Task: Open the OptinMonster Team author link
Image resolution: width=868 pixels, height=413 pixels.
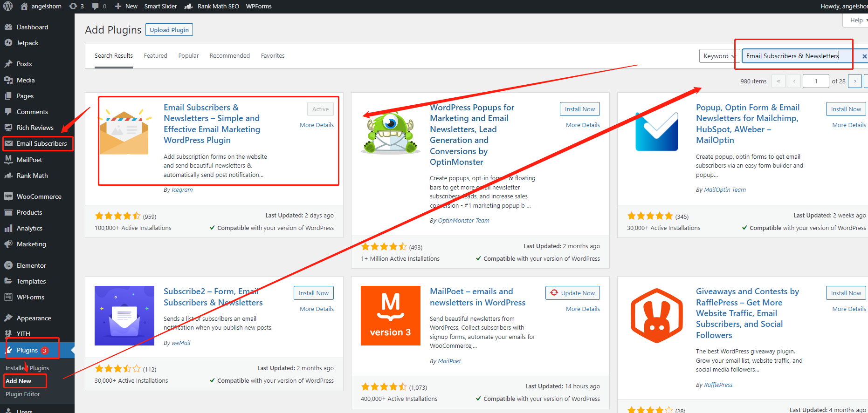Action: (x=464, y=220)
